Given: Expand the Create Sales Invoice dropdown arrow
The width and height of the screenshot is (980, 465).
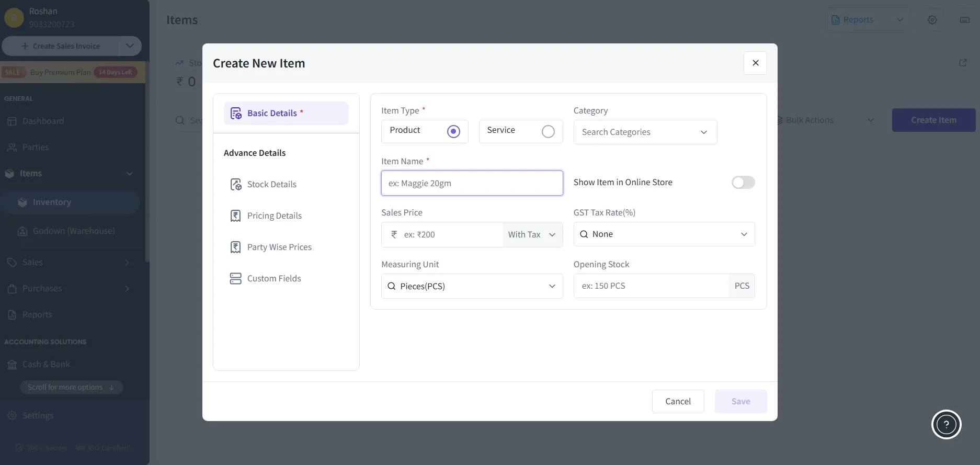Looking at the screenshot, I should [130, 46].
